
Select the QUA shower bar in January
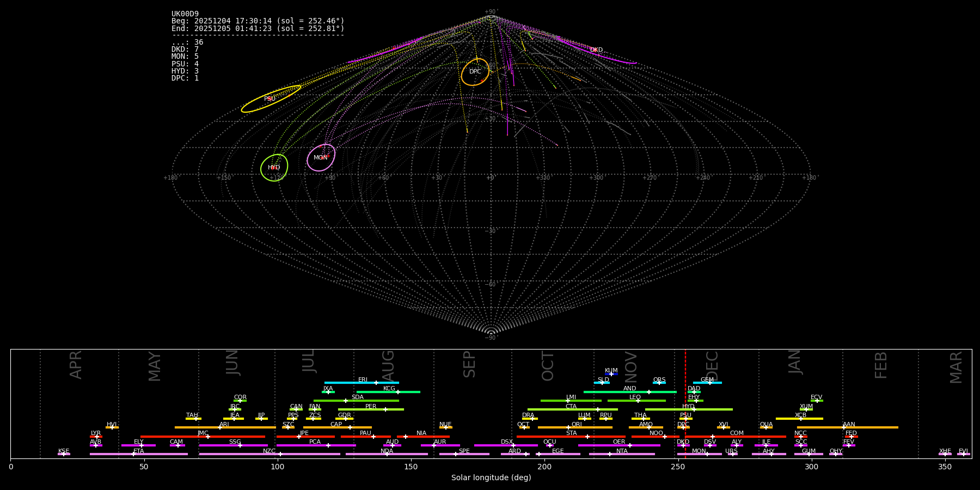(766, 427)
